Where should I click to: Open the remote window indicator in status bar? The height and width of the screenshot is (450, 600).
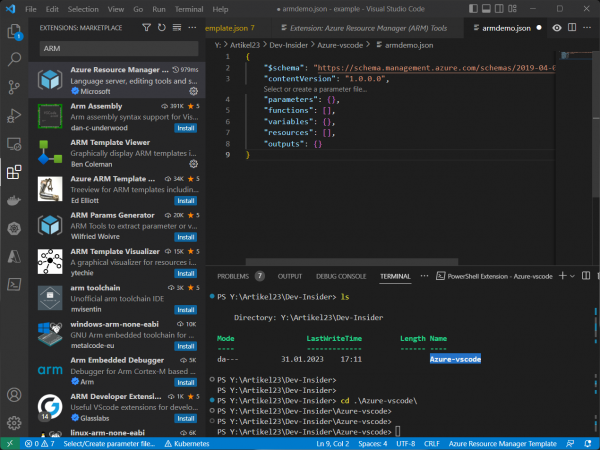click(10, 444)
